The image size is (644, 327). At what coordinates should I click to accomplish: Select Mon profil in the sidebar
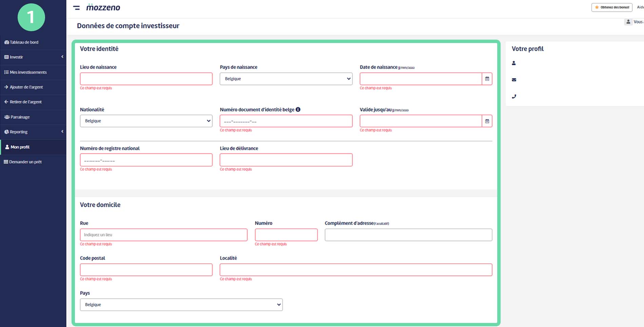tap(33, 147)
